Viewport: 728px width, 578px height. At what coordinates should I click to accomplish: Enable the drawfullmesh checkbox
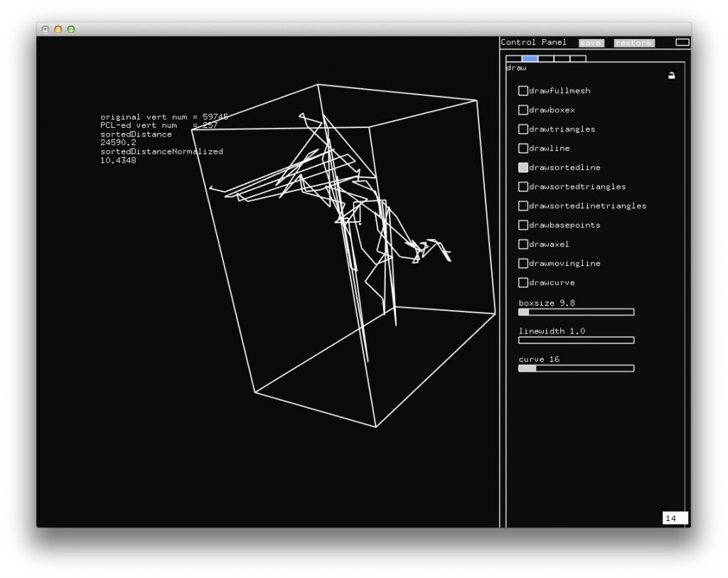(523, 91)
